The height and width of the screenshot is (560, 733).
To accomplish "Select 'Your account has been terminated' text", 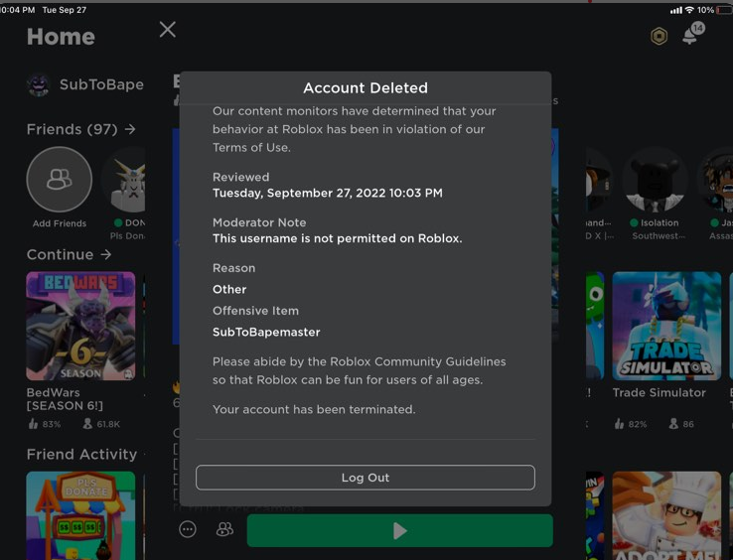I will pos(314,409).
